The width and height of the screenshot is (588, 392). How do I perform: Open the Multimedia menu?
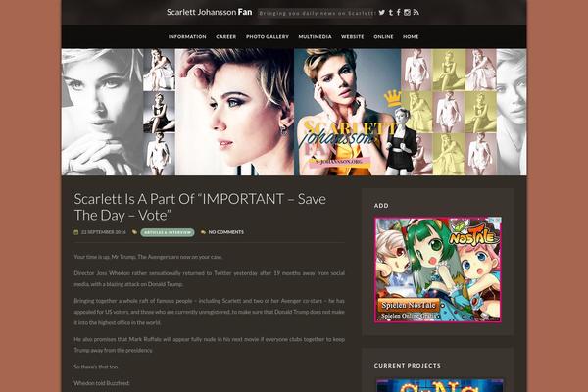click(315, 37)
